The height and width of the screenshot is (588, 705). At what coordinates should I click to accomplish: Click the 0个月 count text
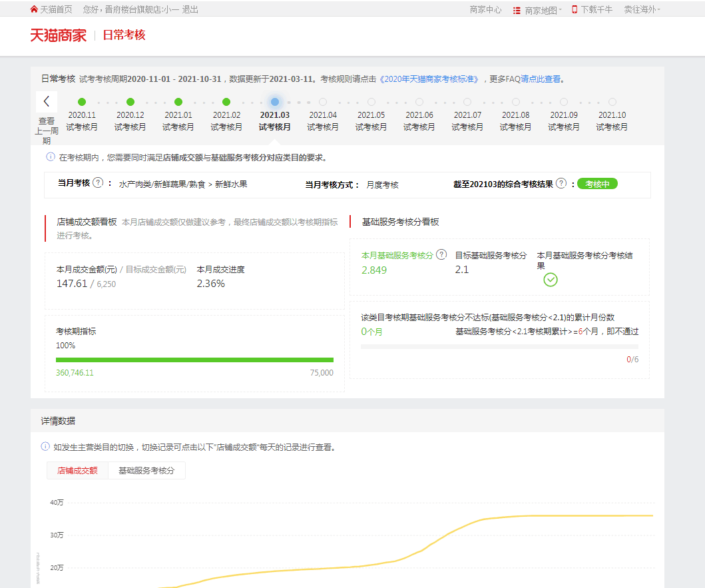(x=372, y=332)
